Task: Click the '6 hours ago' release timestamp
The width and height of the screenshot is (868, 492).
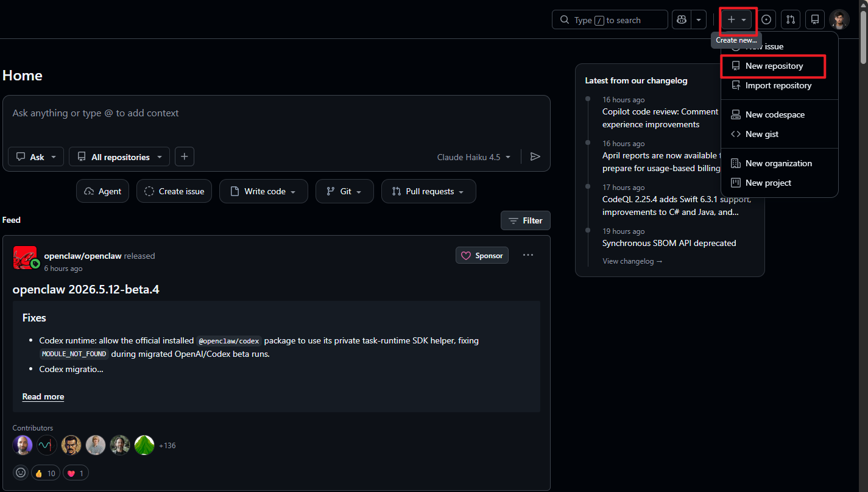Action: click(x=63, y=269)
